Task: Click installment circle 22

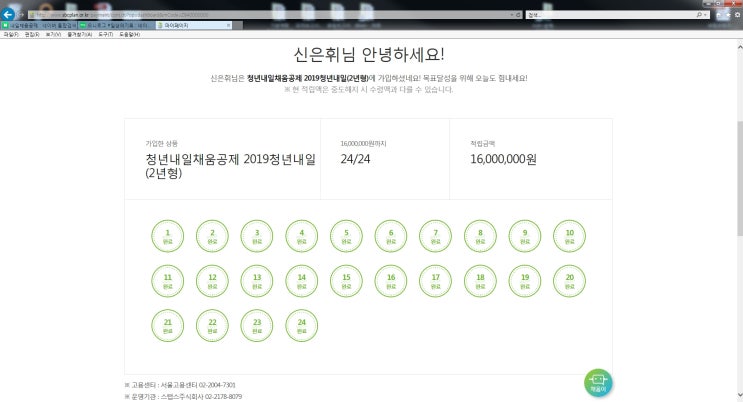Action: [x=212, y=326]
